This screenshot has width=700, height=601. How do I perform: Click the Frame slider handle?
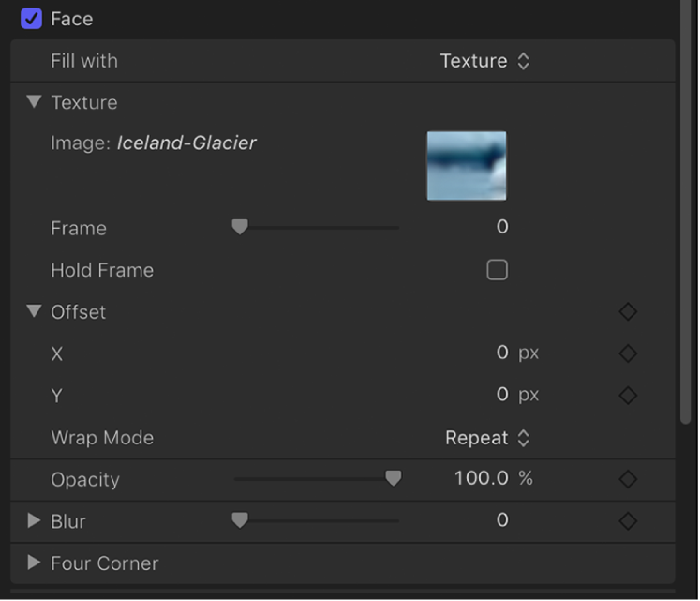[240, 227]
